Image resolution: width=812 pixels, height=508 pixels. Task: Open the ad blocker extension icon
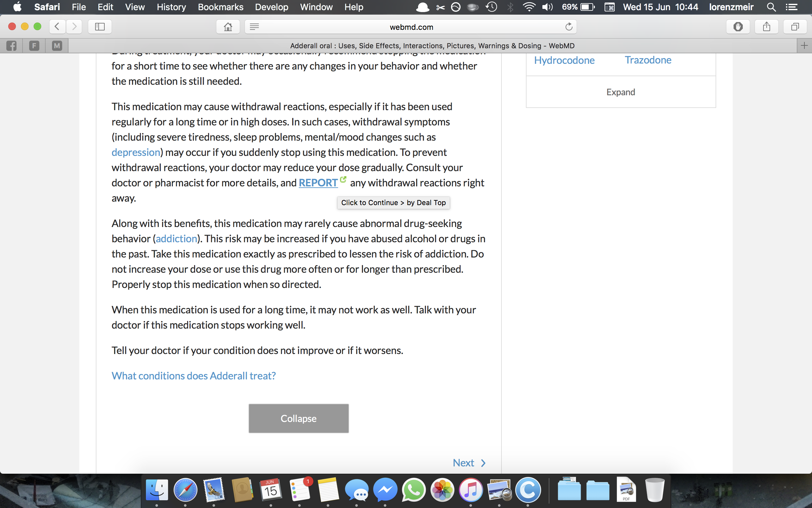click(738, 27)
